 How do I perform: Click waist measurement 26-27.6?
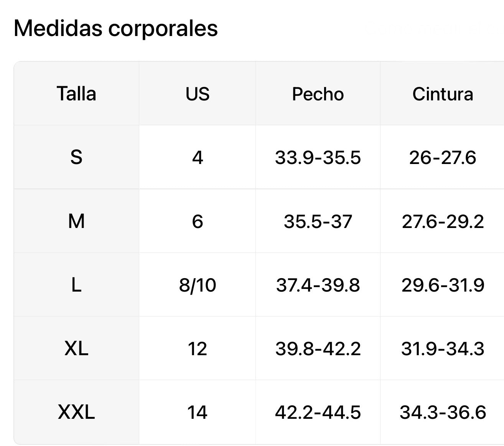pyautogui.click(x=443, y=157)
